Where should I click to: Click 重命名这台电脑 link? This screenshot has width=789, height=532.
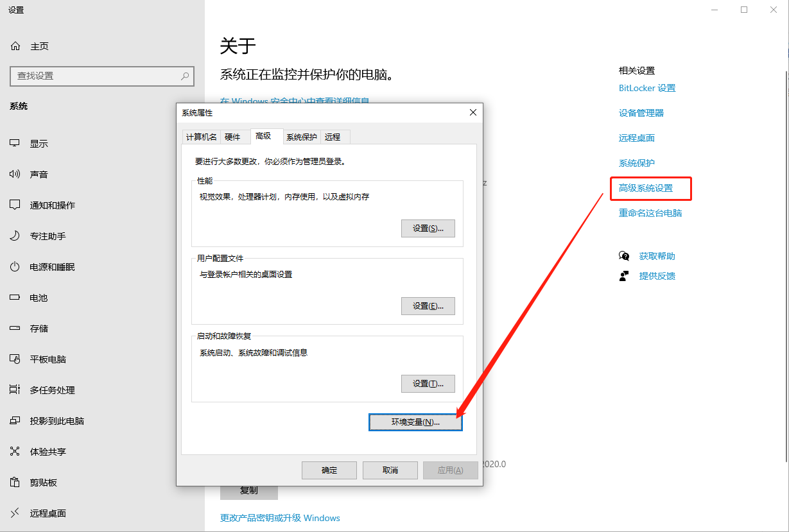pos(650,212)
